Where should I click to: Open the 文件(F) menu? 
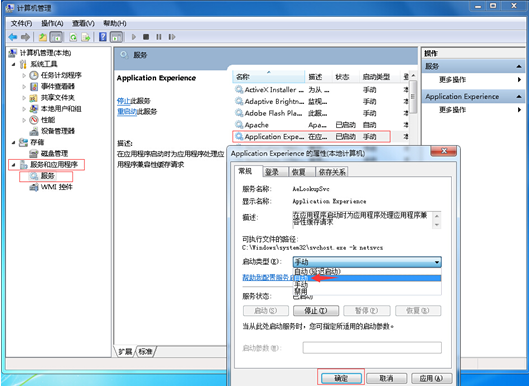click(21, 23)
